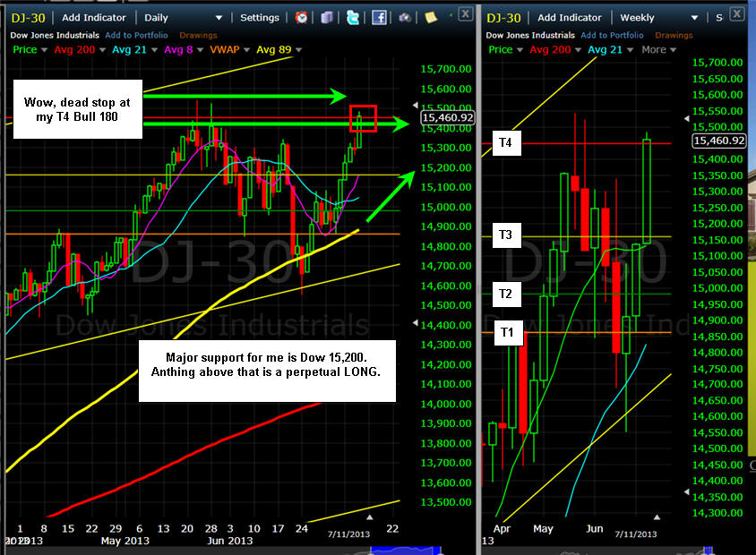Click the date-axis triangle above 7/11/2013 in daily chart
Viewport: 756px width, 555px height.
pyautogui.click(x=370, y=517)
